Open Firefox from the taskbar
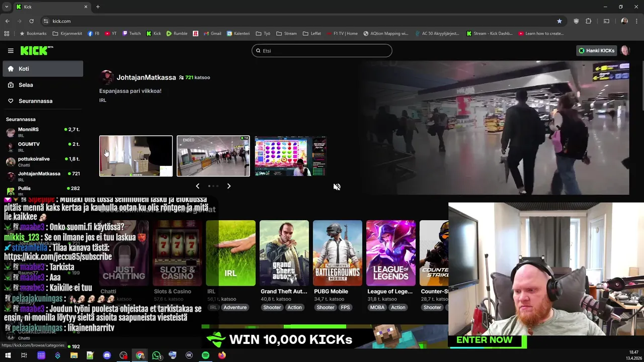Image resolution: width=644 pixels, height=362 pixels. coord(222,355)
